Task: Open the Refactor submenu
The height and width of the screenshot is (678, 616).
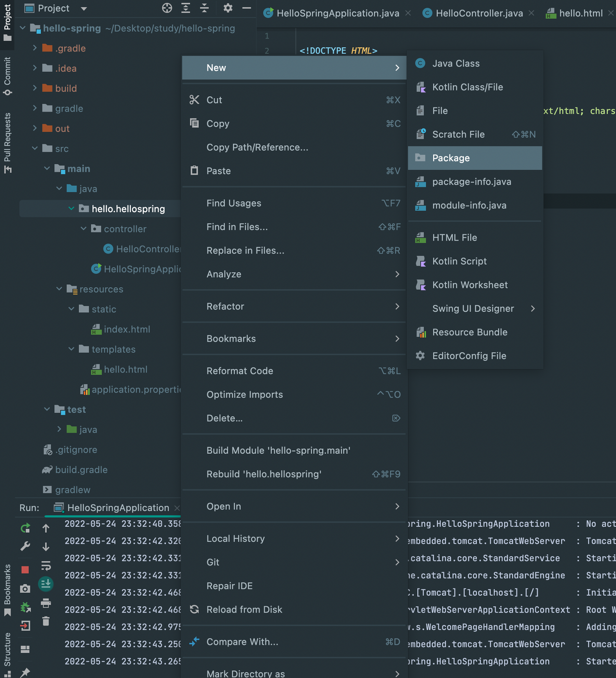Action: click(x=294, y=307)
